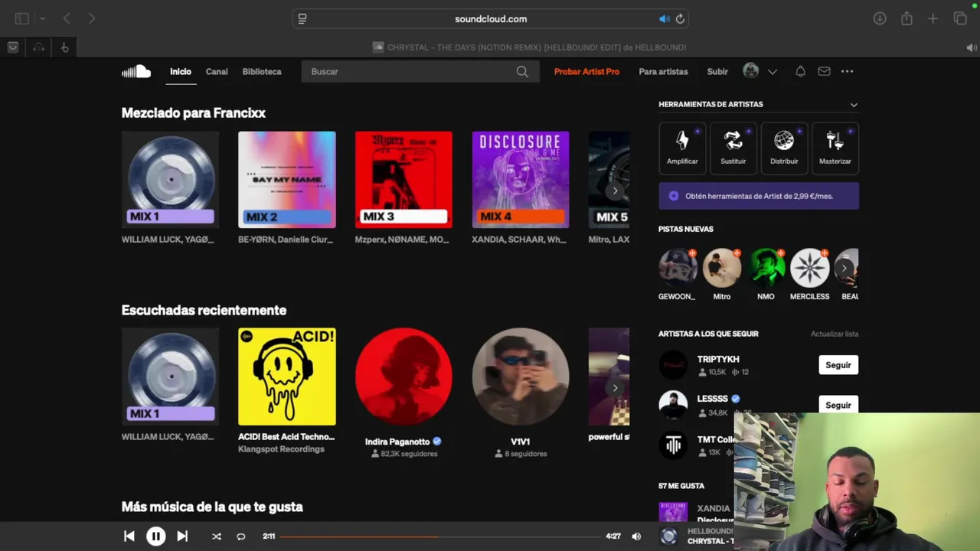Click Artist tools 2,99 €/mes banner

[x=759, y=196]
